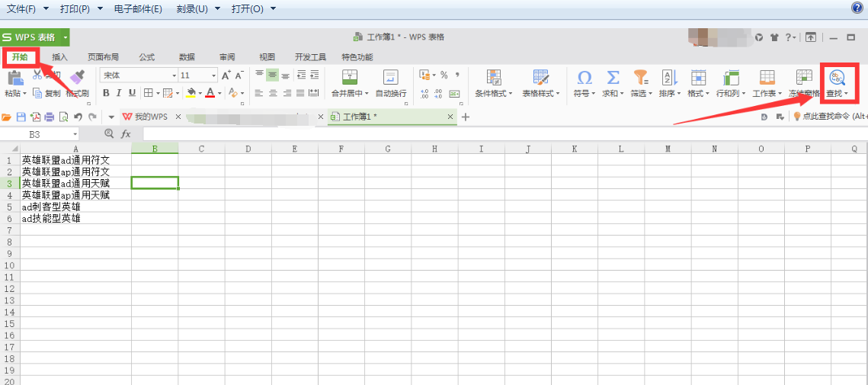This screenshot has width=868, height=385.
Task: Open the fill color dropdown arrow
Action: (200, 93)
